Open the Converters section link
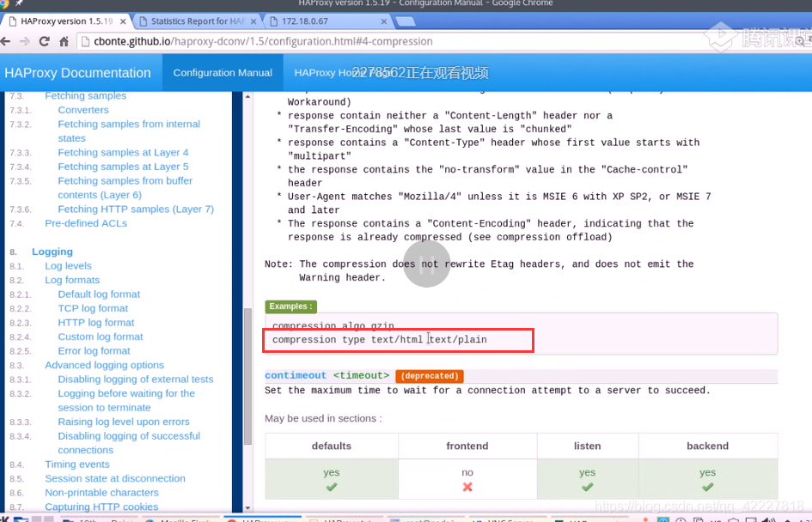The height and width of the screenshot is (522, 812). [83, 110]
